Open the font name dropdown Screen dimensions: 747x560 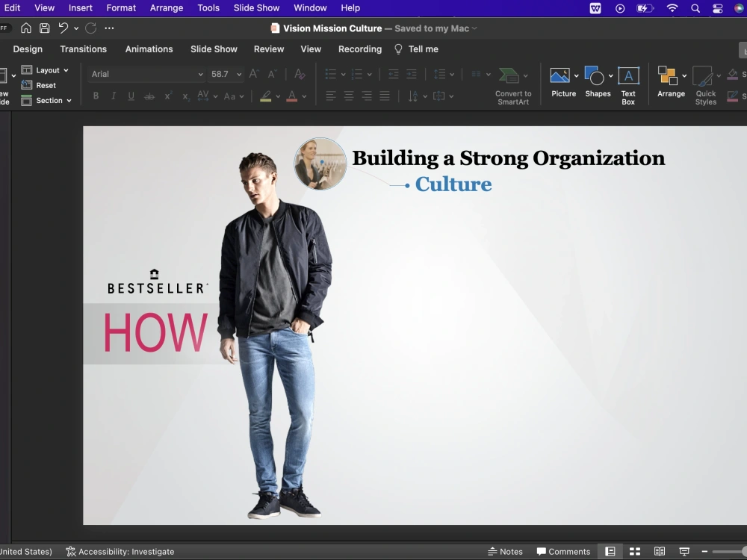pyautogui.click(x=202, y=74)
